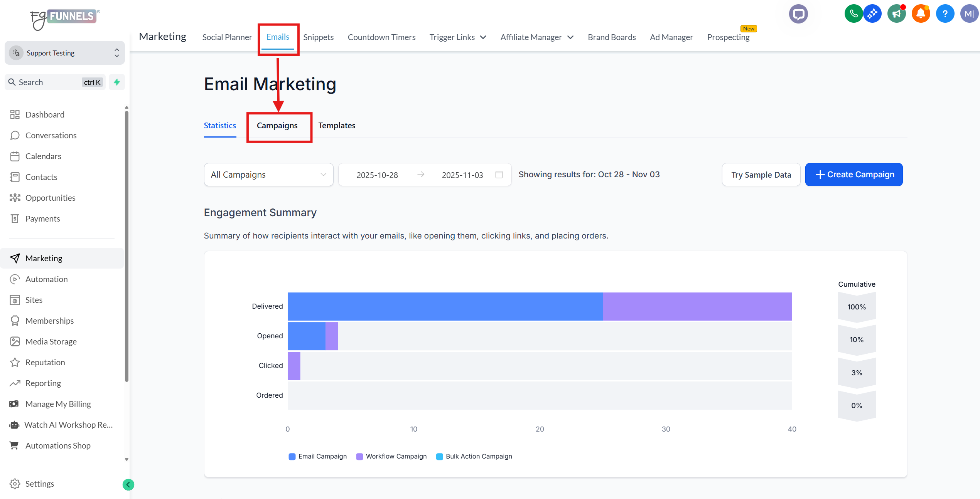980x499 pixels.
Task: Click the green lightning quick actions icon
Action: 117,82
